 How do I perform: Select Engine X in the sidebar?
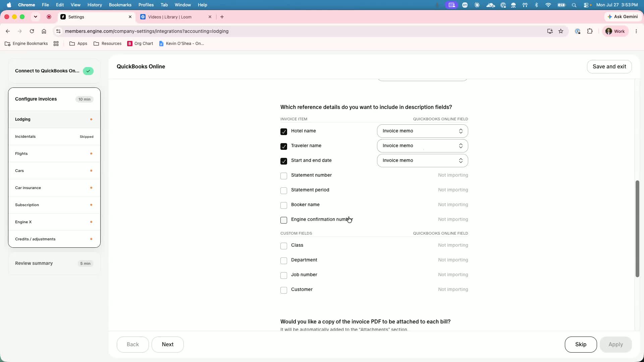(x=54, y=222)
